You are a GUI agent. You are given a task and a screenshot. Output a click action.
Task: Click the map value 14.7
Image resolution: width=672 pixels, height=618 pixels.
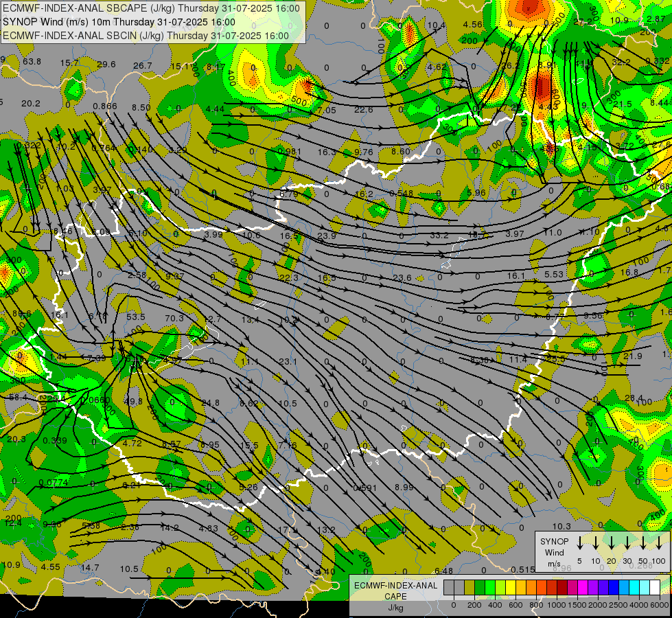click(x=90, y=568)
